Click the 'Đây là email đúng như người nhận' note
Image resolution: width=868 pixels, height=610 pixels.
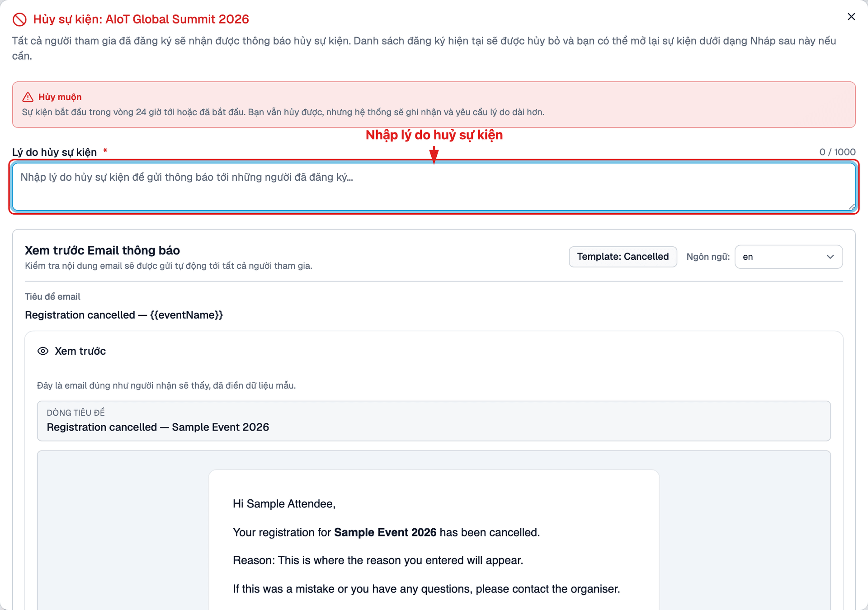coord(166,385)
